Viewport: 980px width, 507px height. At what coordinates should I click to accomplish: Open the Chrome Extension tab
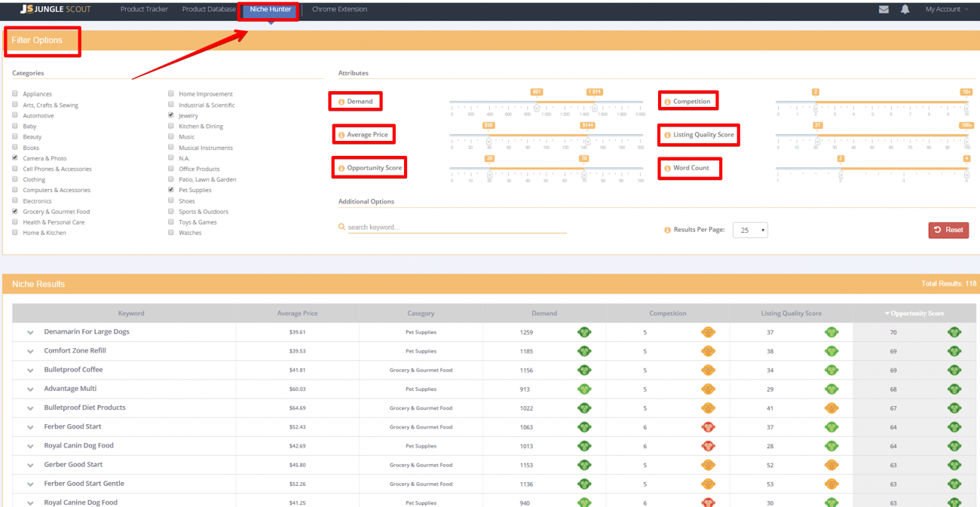click(x=340, y=9)
